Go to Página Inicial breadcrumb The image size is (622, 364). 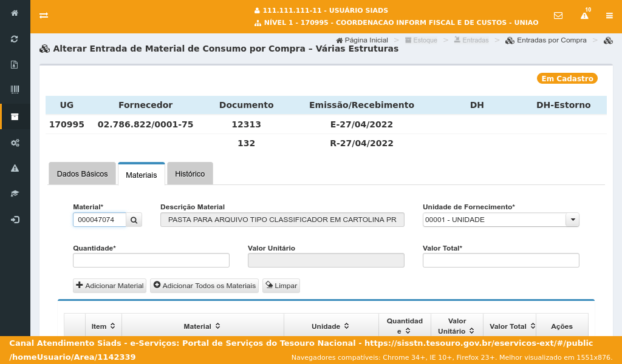(x=362, y=40)
